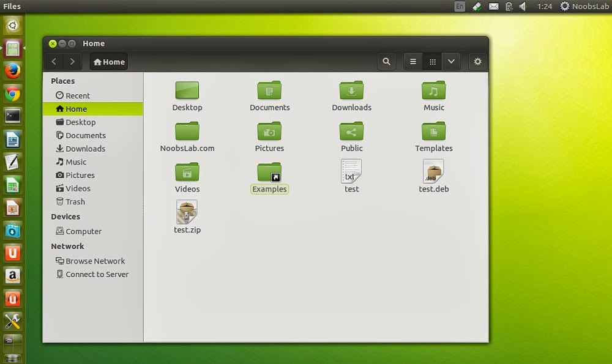Open Amazon from the launcher
Image resolution: width=612 pixels, height=364 pixels.
coord(12,277)
